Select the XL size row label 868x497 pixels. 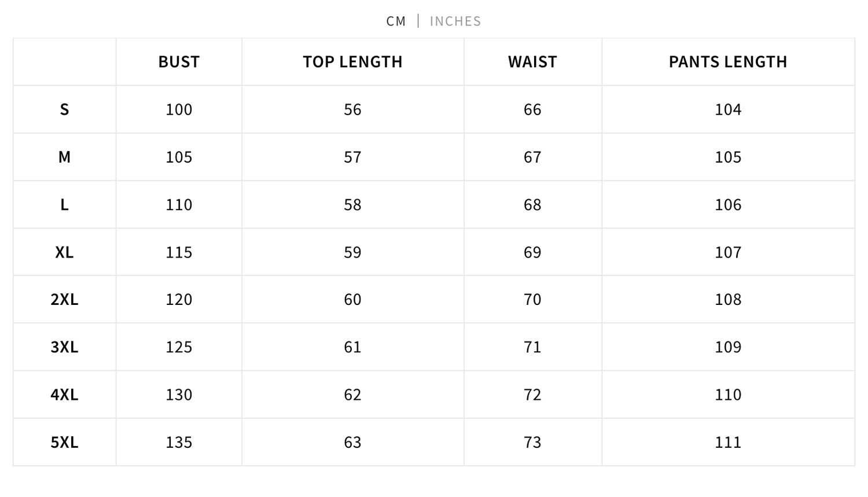(64, 252)
